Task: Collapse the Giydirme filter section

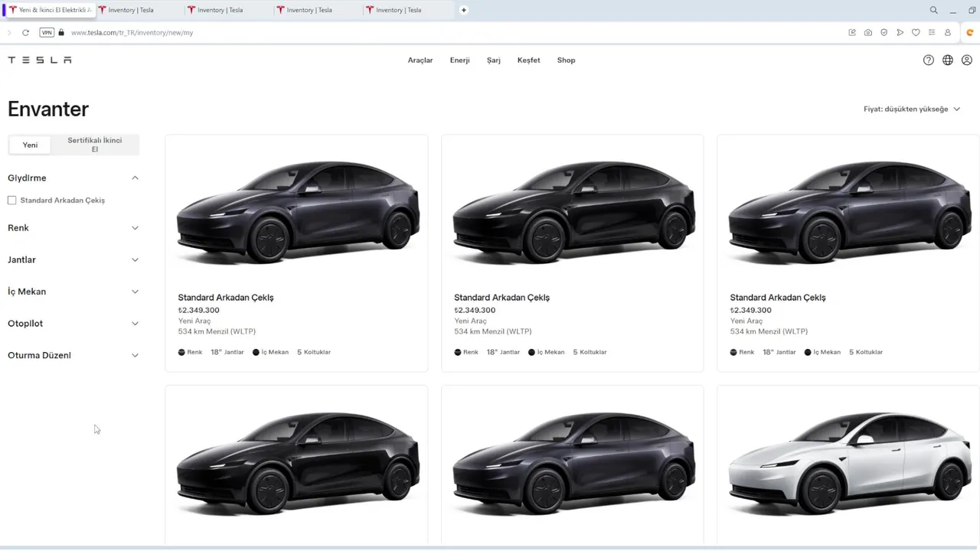Action: click(73, 178)
